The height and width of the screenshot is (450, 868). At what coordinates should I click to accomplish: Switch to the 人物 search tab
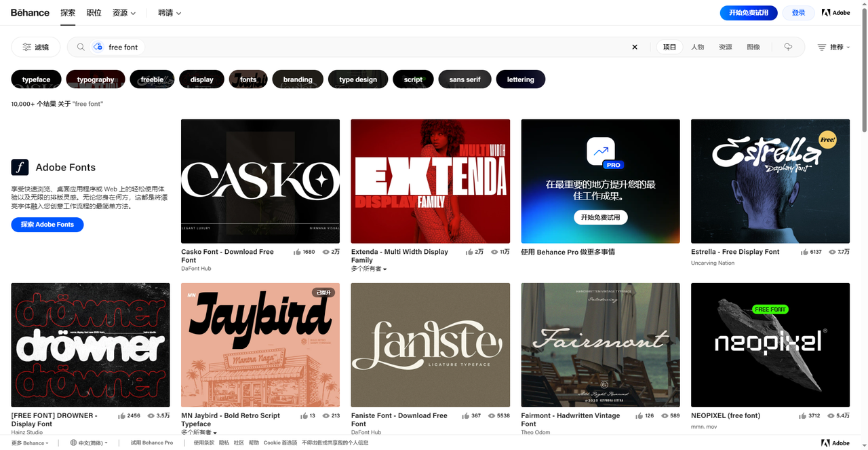point(697,47)
